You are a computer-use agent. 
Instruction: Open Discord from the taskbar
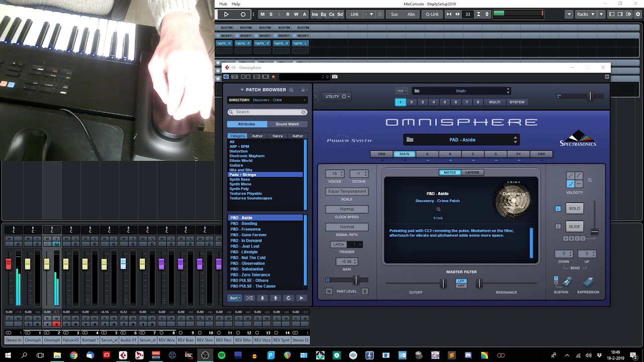(468, 355)
